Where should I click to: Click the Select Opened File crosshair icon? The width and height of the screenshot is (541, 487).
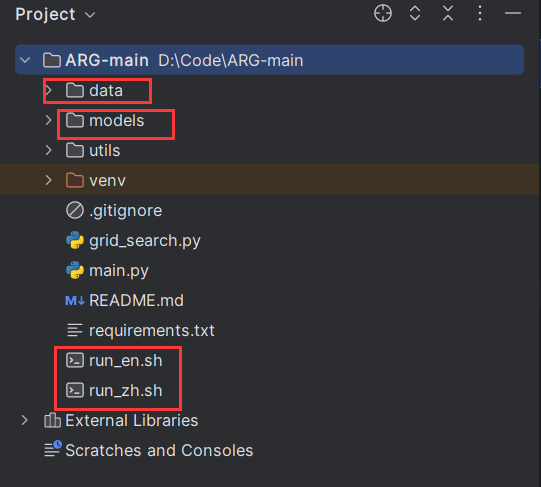[x=383, y=13]
